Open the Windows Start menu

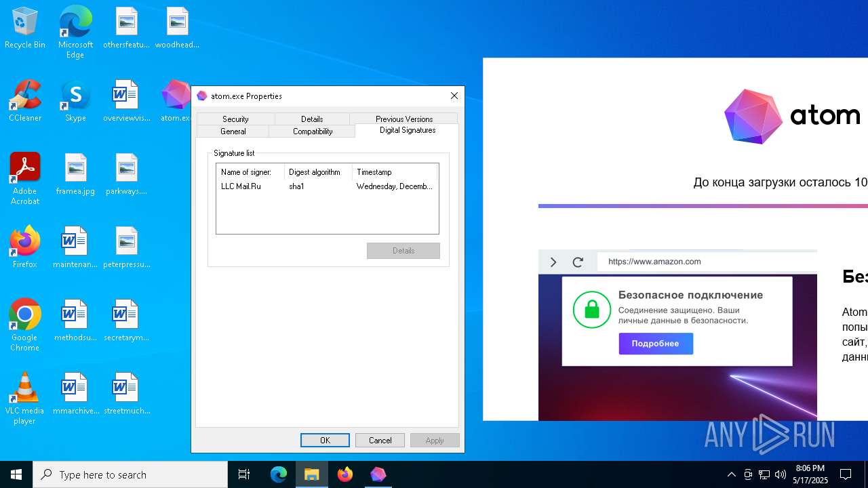click(x=16, y=474)
